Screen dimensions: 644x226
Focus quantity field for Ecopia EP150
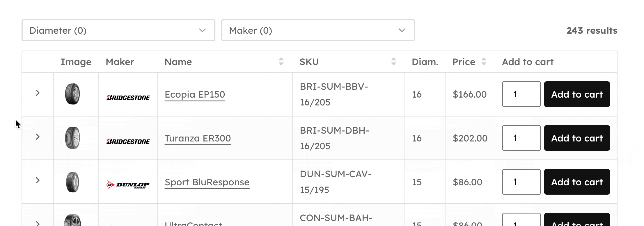(521, 94)
